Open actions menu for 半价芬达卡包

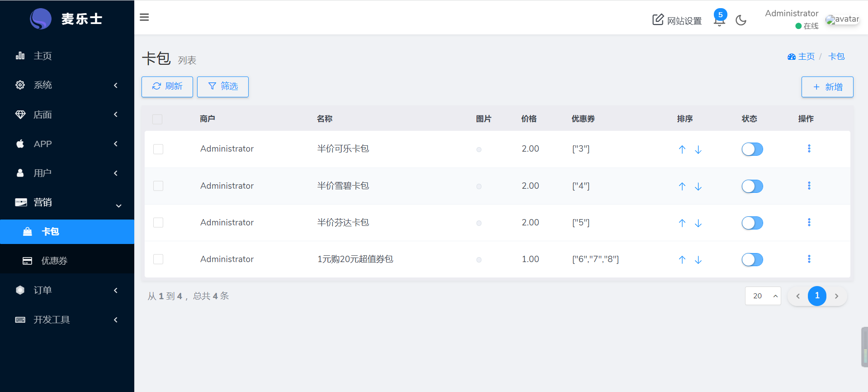(809, 222)
